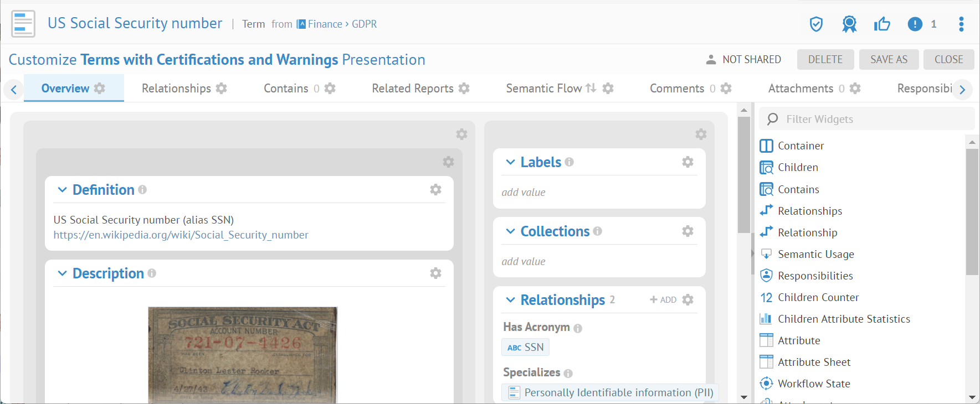The height and width of the screenshot is (404, 980).
Task: Click the term document icon beside title
Action: coord(23,24)
